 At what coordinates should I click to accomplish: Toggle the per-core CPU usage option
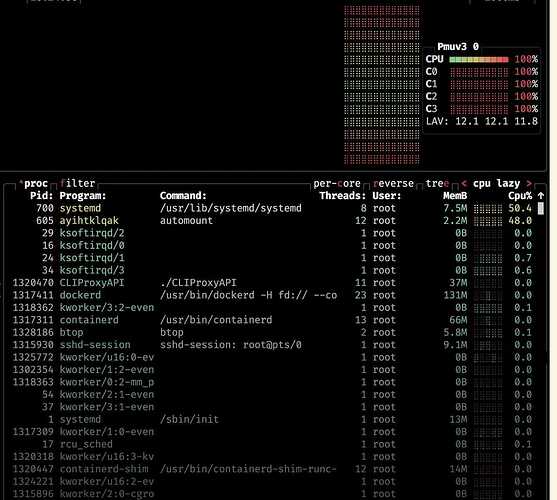pyautogui.click(x=337, y=183)
